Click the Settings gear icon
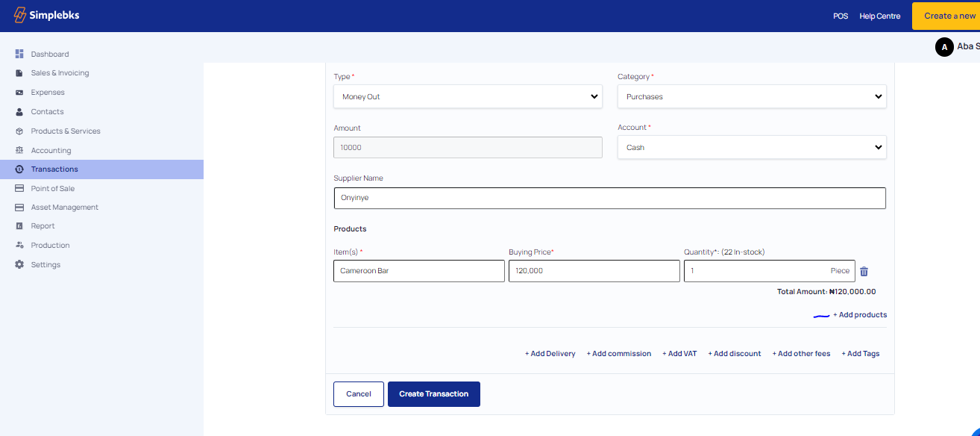Screen dimensions: 980x436 click(19, 265)
